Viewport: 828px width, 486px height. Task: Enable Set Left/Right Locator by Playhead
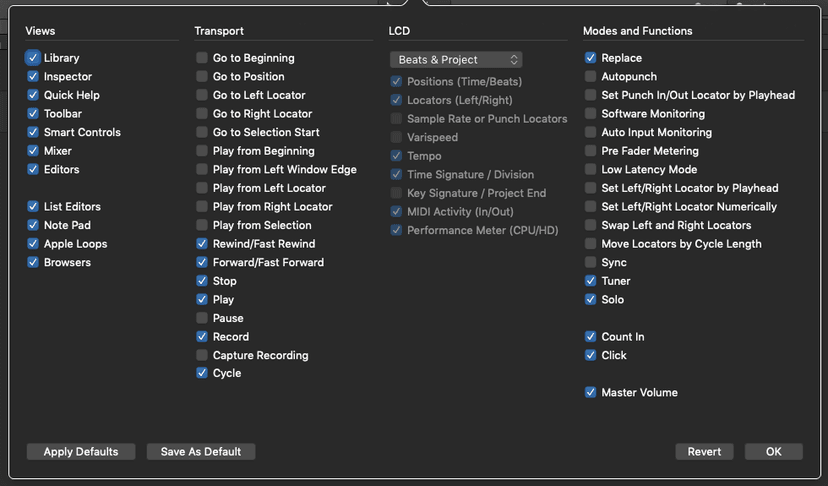pyautogui.click(x=590, y=188)
